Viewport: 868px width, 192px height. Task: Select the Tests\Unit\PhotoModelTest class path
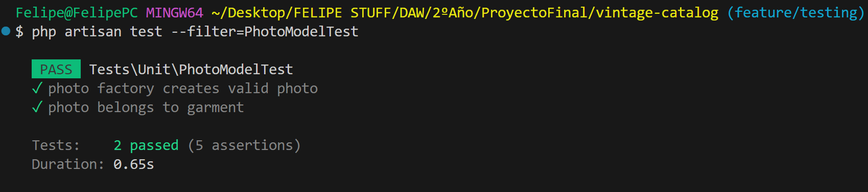point(191,69)
